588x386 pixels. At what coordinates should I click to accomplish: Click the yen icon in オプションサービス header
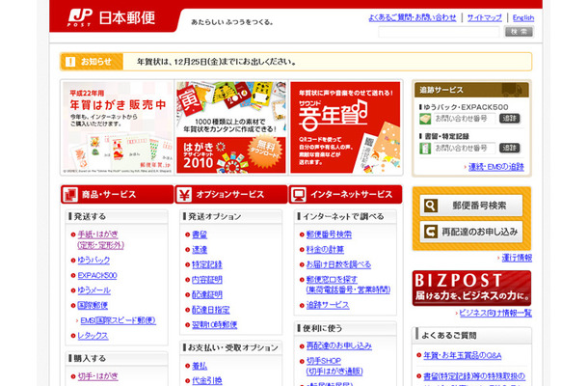tap(184, 194)
